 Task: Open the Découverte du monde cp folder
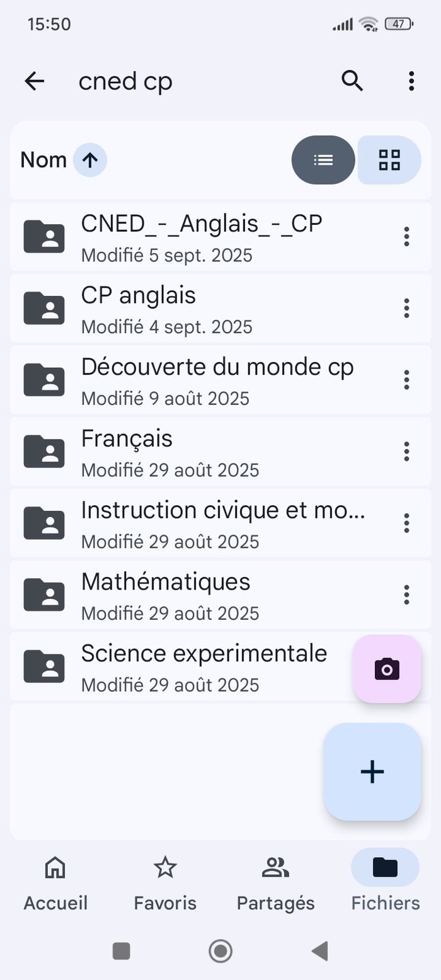click(x=217, y=367)
